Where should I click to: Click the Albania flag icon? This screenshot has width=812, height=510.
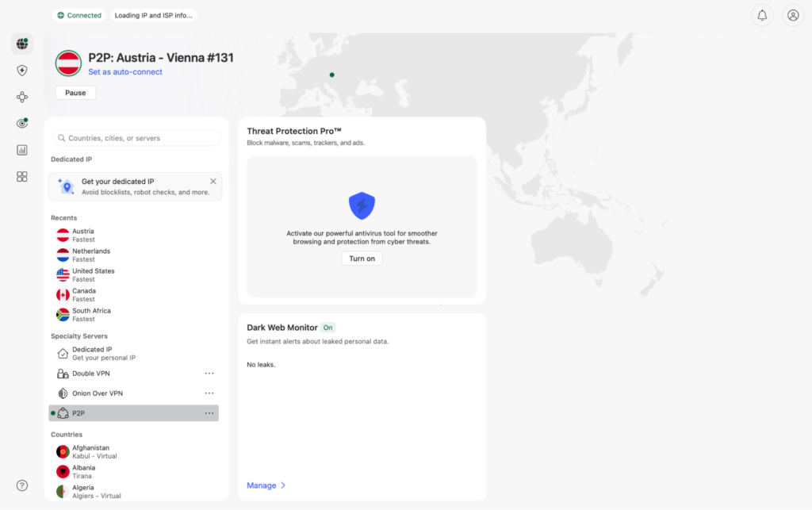click(x=63, y=472)
